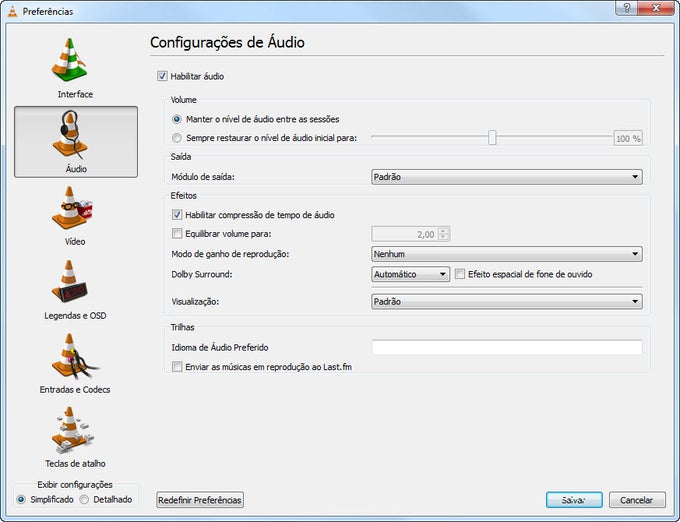Click the 2,00 volume normalization field

pos(405,234)
